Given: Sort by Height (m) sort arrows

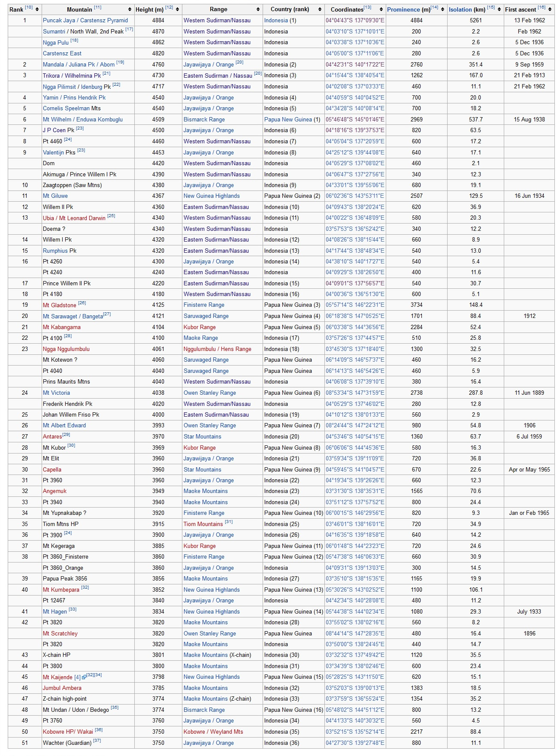Looking at the screenshot, I should point(178,9).
